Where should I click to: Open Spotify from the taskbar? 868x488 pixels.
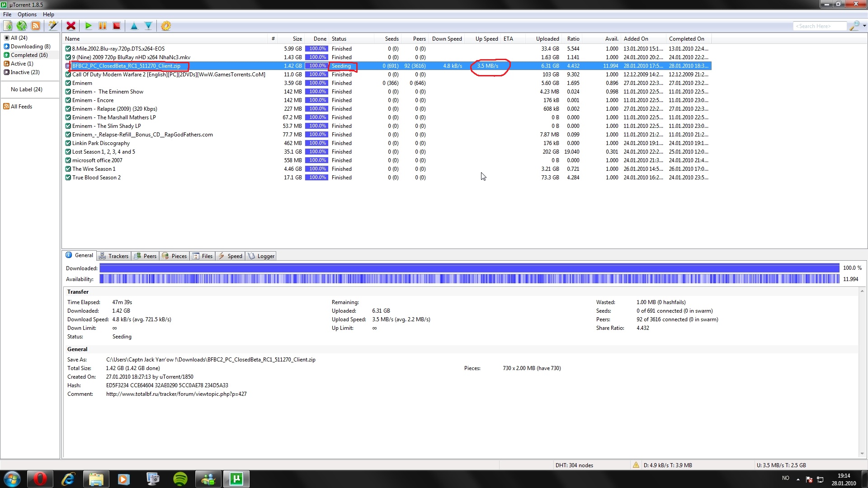pyautogui.click(x=180, y=479)
